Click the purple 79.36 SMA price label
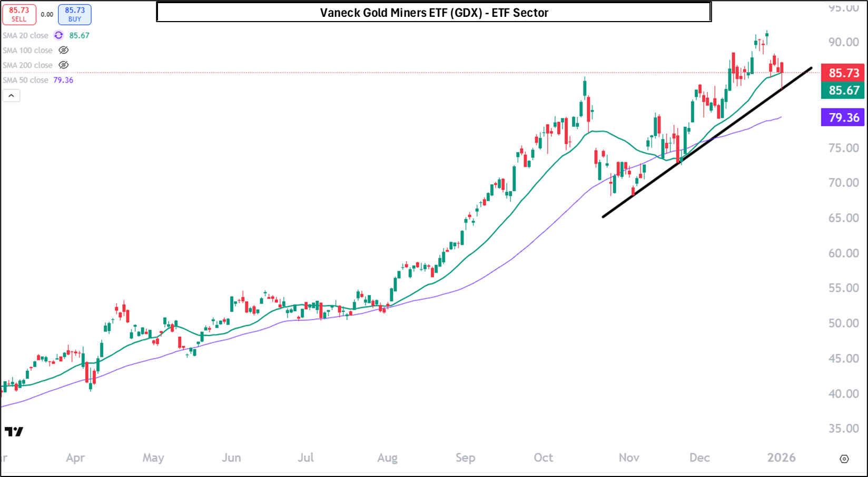The width and height of the screenshot is (868, 477). coord(843,117)
